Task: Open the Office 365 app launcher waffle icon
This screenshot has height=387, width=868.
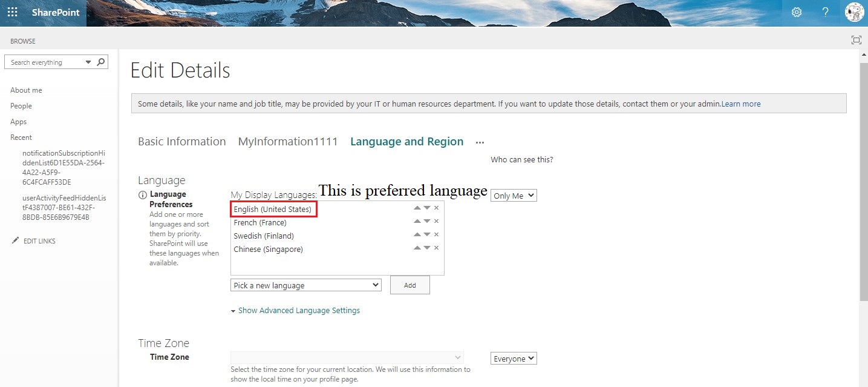Action: 12,12
